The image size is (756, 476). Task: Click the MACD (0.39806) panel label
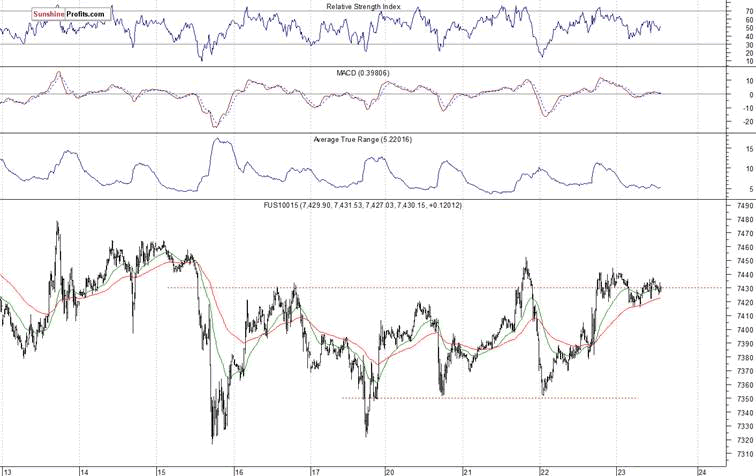tap(377, 73)
